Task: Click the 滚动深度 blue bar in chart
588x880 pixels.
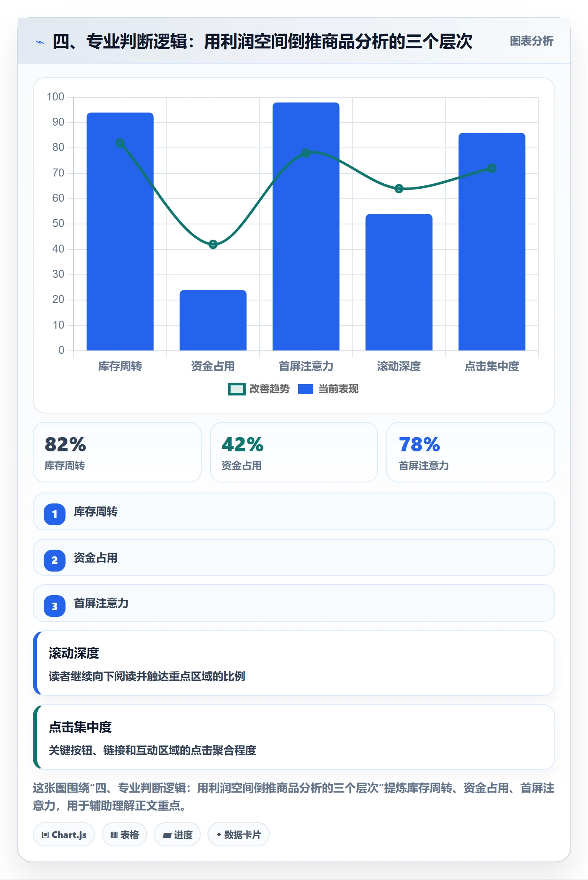Action: pyautogui.click(x=399, y=282)
